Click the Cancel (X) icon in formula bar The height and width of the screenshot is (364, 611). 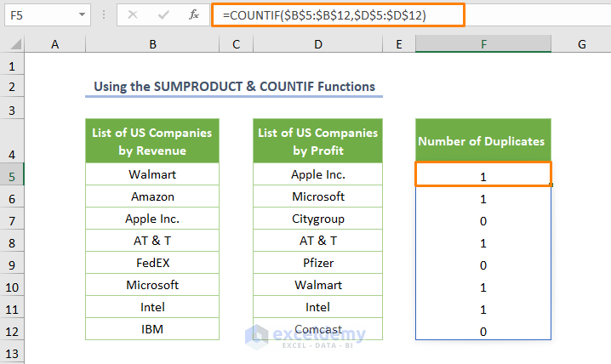tap(132, 14)
